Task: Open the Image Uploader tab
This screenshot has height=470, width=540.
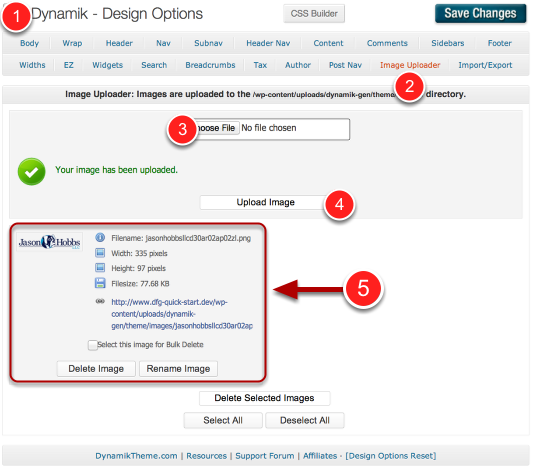Action: coord(411,65)
